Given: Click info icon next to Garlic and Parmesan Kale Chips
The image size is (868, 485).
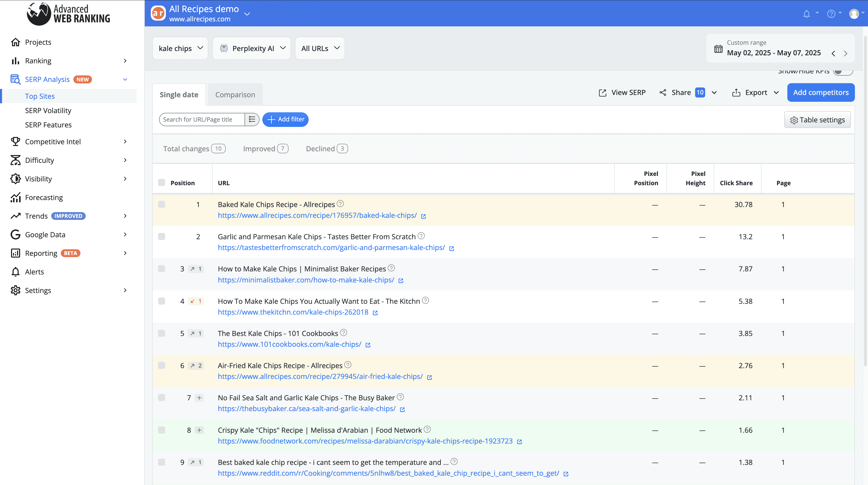Looking at the screenshot, I should tap(421, 236).
